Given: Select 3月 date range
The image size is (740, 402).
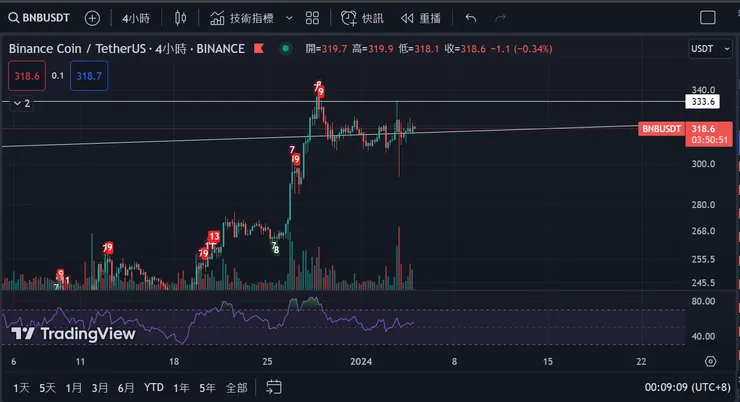Looking at the screenshot, I should click(x=100, y=388).
